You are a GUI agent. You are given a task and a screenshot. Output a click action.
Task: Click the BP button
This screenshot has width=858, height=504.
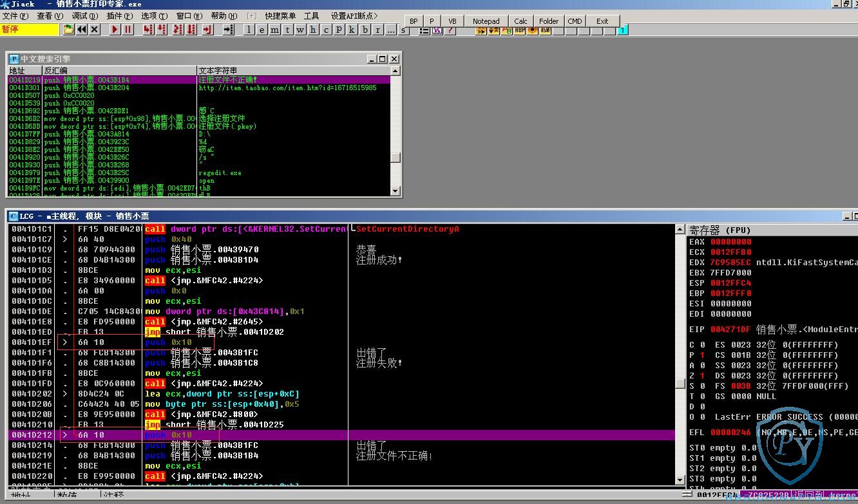[414, 21]
